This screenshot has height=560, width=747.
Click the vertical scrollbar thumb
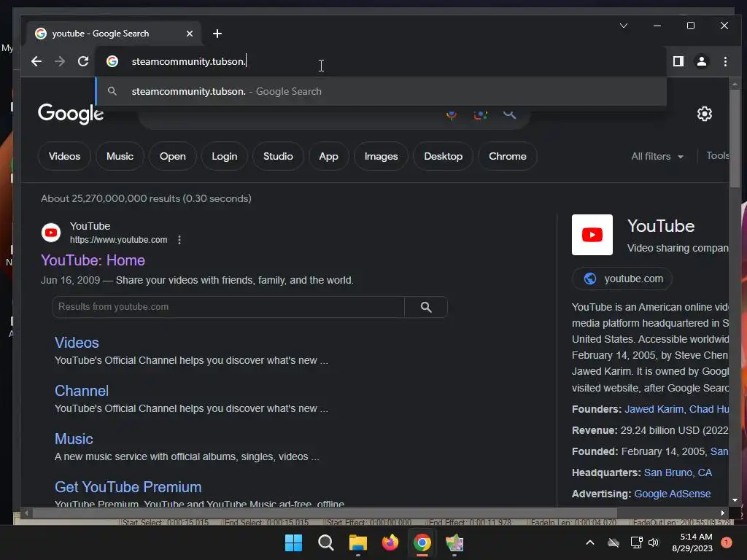pos(735,138)
